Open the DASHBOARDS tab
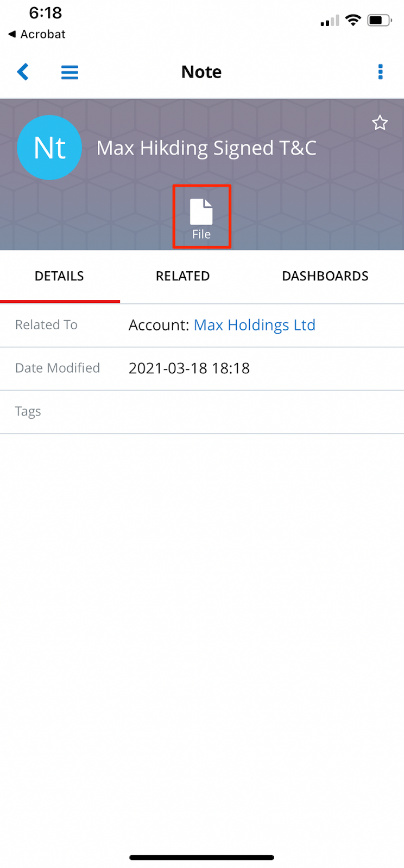Viewport: 404px width, 868px height. [325, 276]
